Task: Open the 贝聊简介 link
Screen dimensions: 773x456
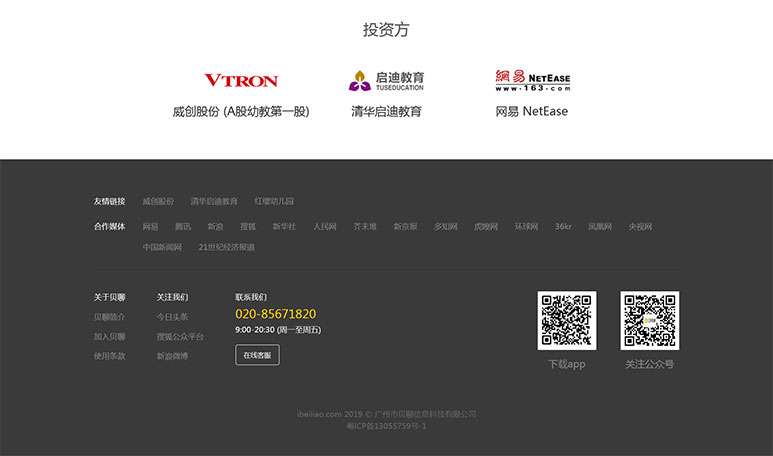Action: (x=110, y=317)
